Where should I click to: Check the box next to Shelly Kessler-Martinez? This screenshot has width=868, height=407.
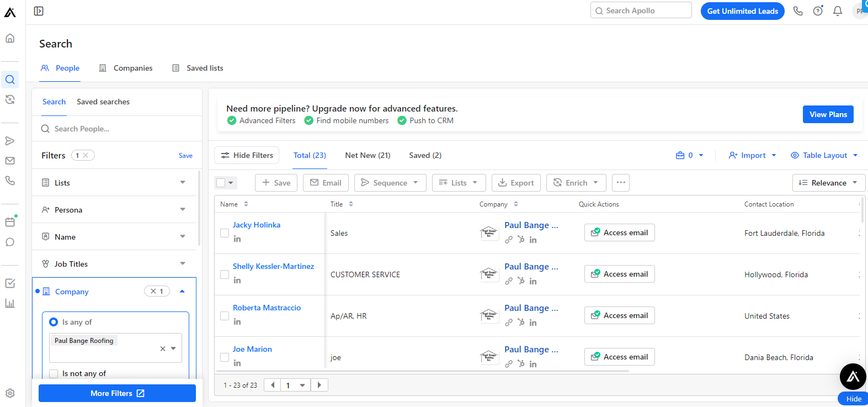[x=225, y=274]
